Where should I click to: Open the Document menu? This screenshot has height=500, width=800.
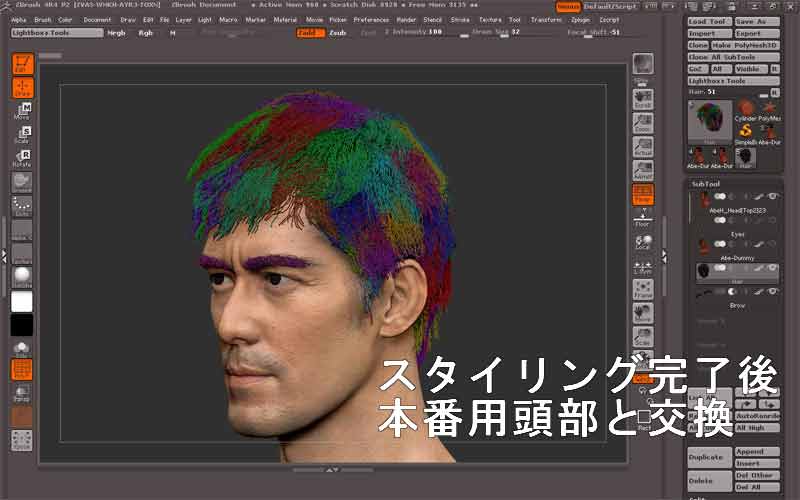point(97,20)
